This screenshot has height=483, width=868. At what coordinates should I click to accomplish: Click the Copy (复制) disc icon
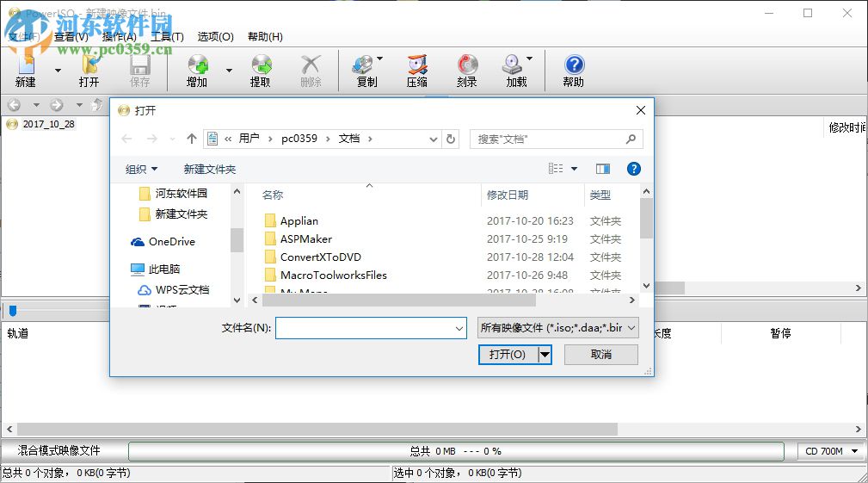363,65
